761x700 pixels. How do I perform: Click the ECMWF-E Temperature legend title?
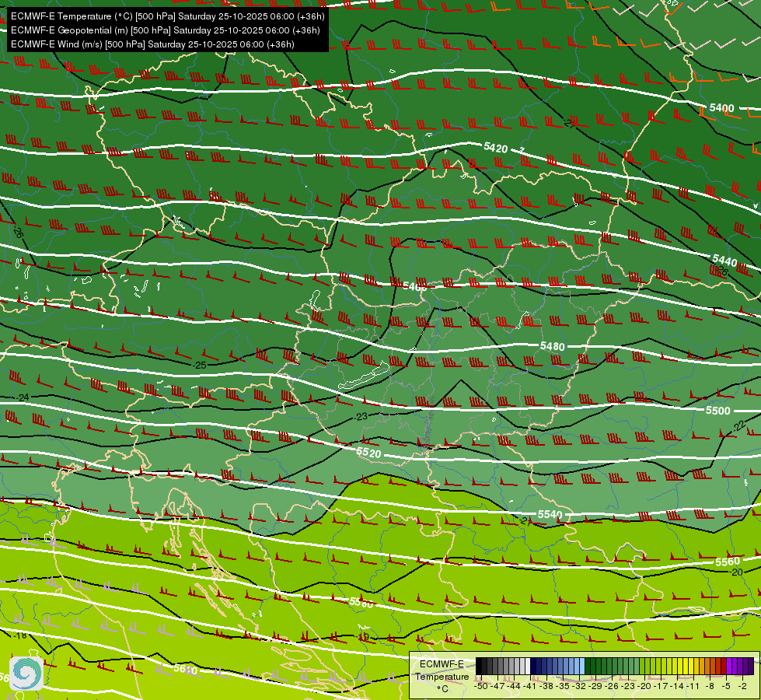click(442, 670)
